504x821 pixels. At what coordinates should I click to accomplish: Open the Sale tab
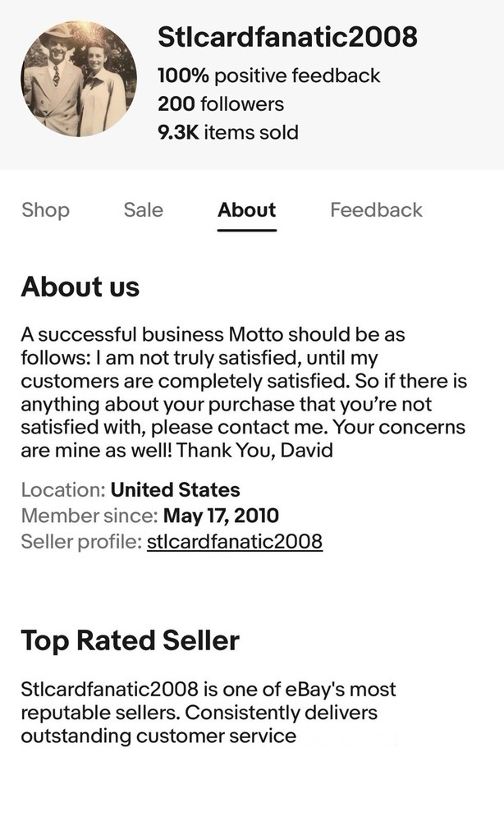click(x=143, y=210)
